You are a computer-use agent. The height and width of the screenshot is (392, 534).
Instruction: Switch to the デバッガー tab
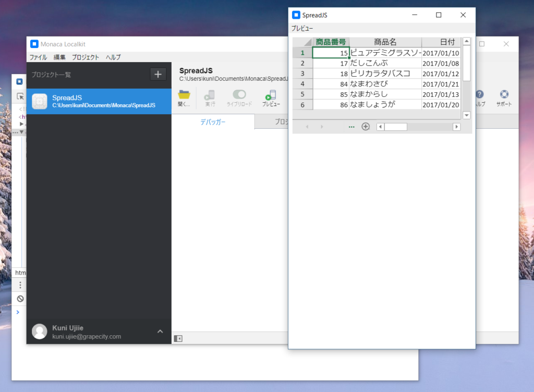click(213, 122)
